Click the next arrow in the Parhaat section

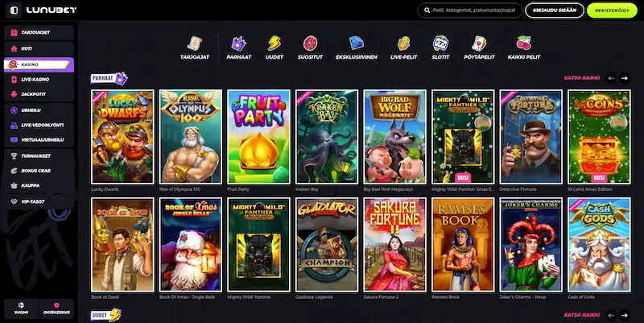(x=625, y=78)
